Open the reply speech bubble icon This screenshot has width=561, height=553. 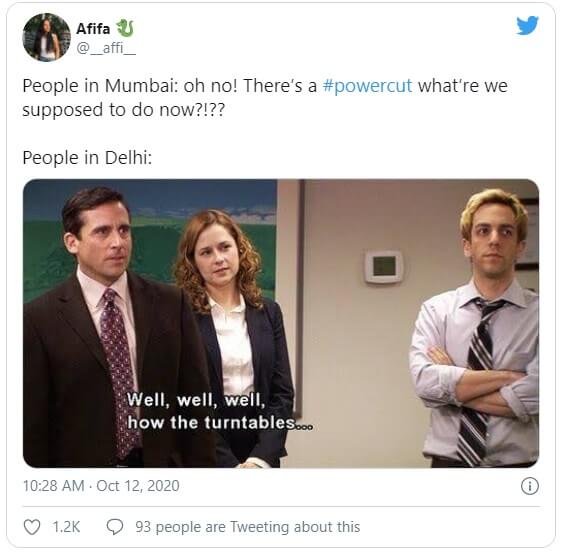pos(115,527)
